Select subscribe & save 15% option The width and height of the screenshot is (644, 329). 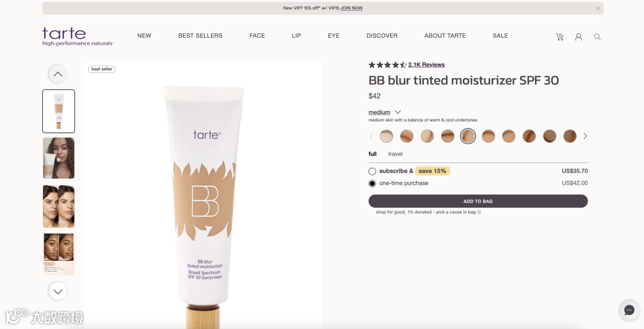pyautogui.click(x=372, y=171)
